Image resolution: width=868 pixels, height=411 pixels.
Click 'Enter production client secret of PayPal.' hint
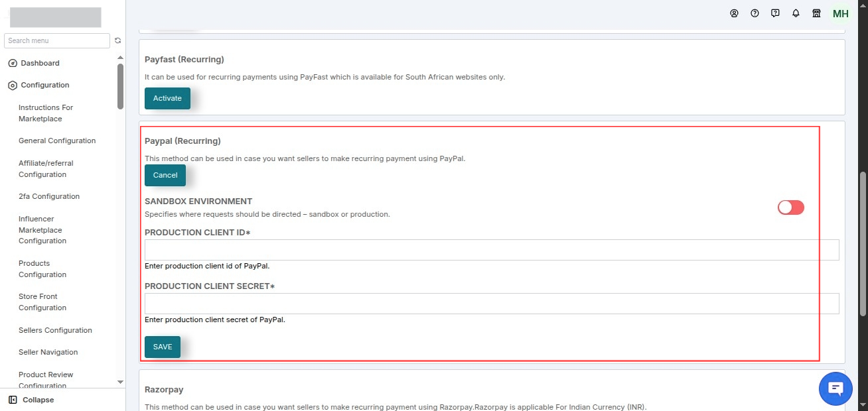coord(215,320)
